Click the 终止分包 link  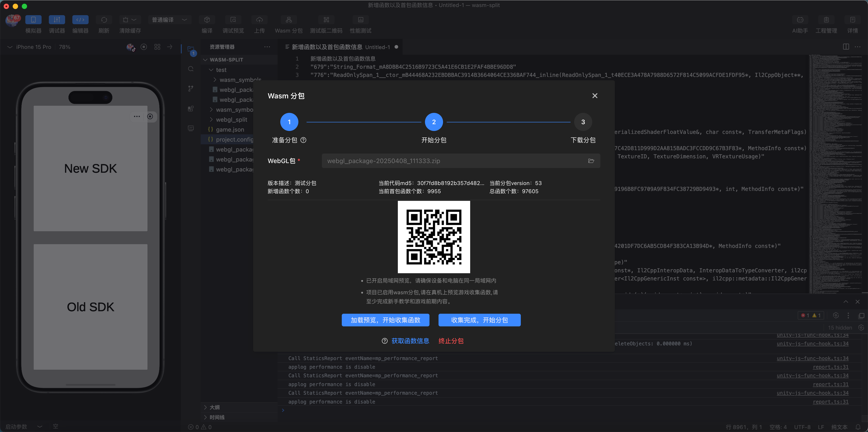[x=451, y=341]
